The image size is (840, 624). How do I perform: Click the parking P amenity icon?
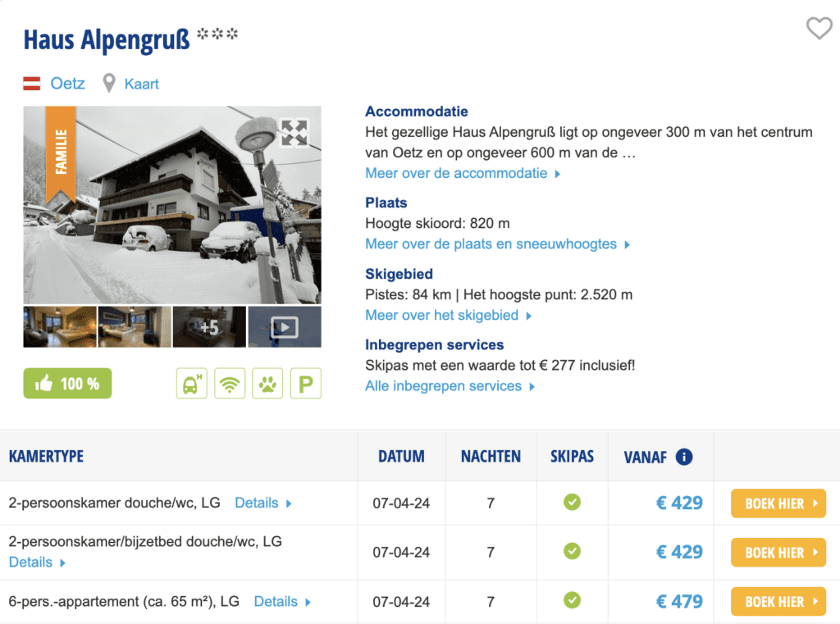(x=305, y=384)
